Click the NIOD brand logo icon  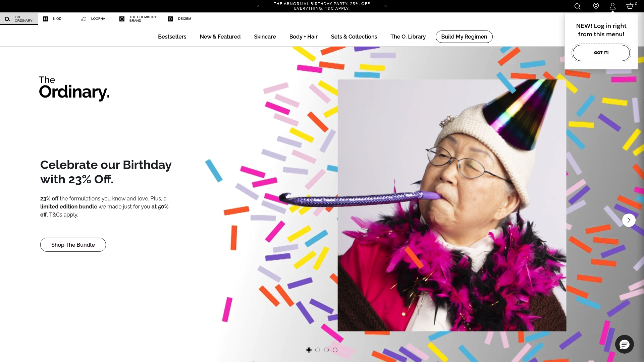(45, 19)
